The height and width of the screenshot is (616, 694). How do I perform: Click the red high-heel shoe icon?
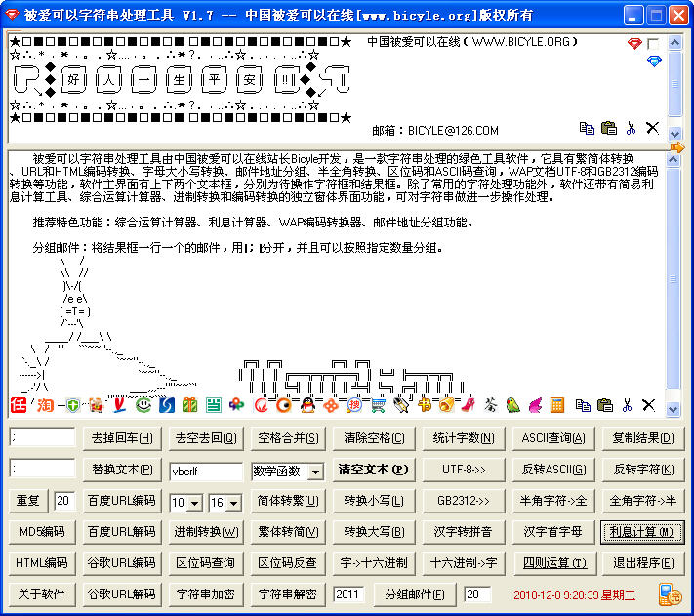click(x=469, y=405)
